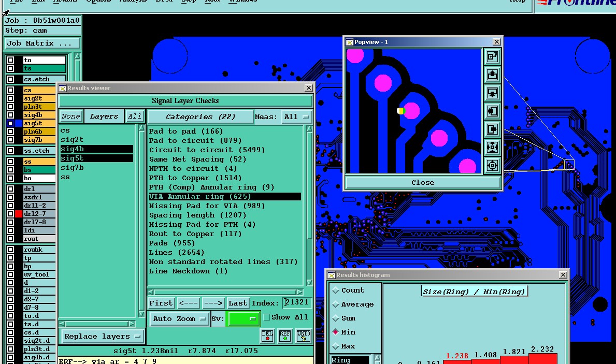Select VIA Annular ring (625) category
The height and width of the screenshot is (364, 616).
pyautogui.click(x=225, y=196)
